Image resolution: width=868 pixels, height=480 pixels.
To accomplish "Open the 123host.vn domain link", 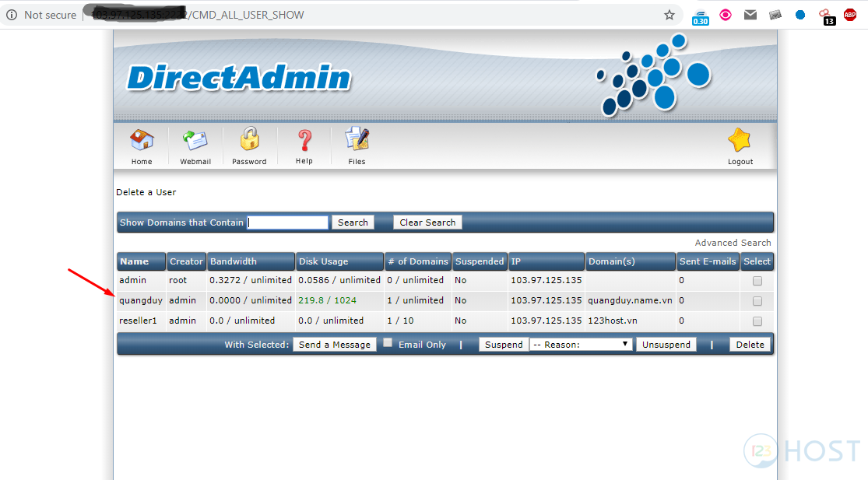I will (612, 321).
